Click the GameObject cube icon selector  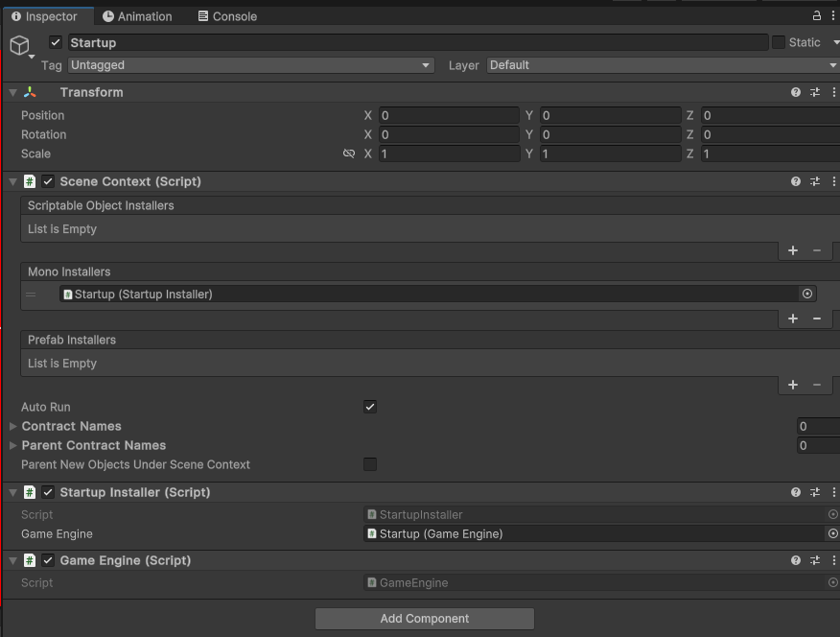[x=20, y=45]
